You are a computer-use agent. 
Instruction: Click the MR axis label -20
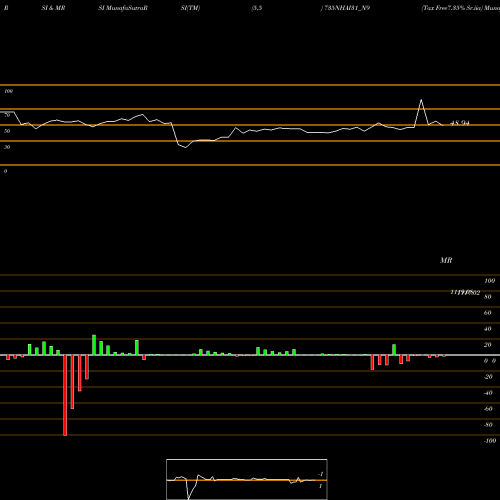point(488,377)
